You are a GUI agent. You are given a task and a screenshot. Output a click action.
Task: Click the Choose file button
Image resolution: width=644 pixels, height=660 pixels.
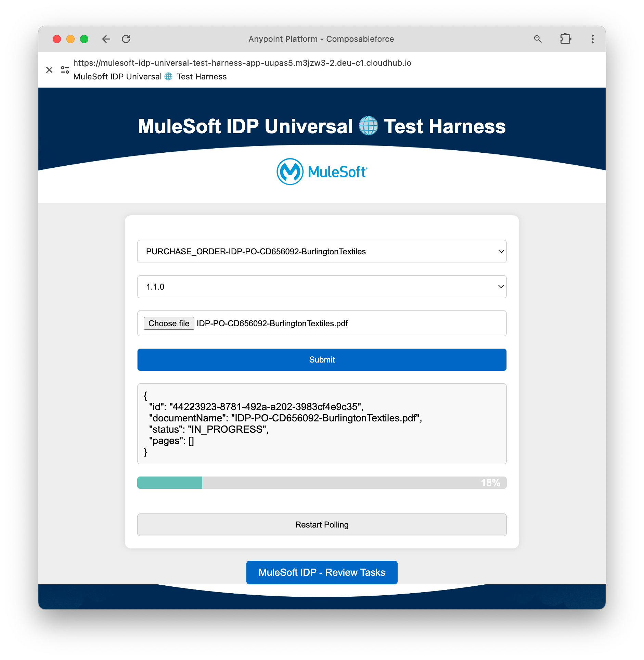tap(169, 323)
